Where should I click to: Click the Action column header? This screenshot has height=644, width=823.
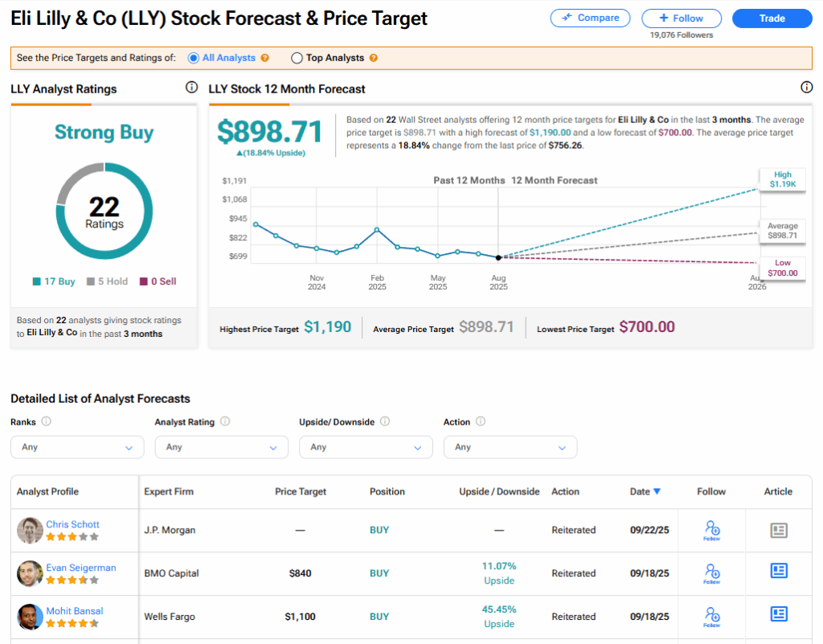tap(565, 491)
